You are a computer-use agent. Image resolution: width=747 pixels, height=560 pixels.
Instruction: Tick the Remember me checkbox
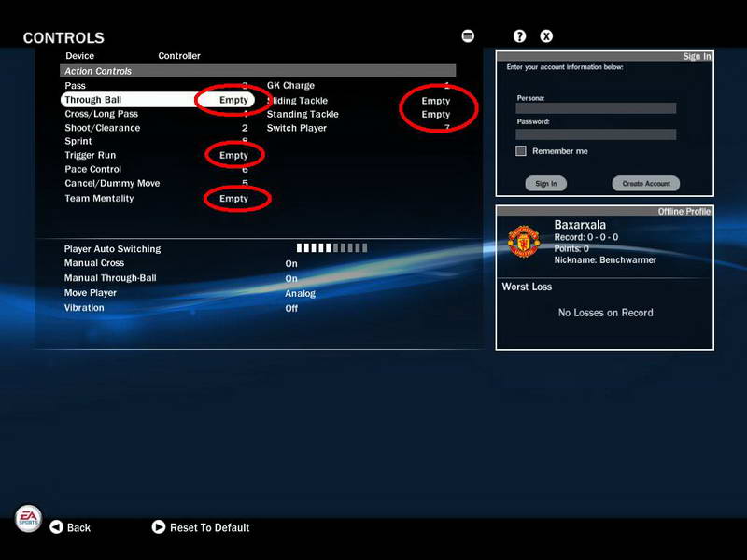(x=521, y=151)
